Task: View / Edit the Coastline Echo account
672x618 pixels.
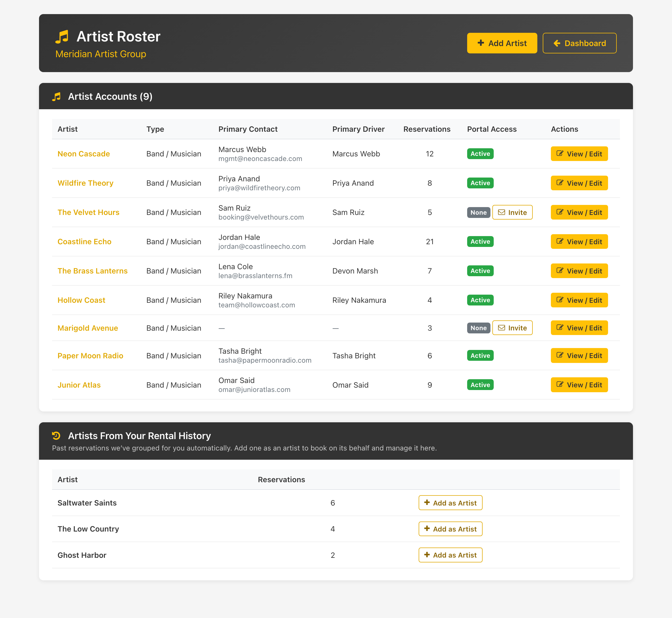Action: pyautogui.click(x=579, y=242)
